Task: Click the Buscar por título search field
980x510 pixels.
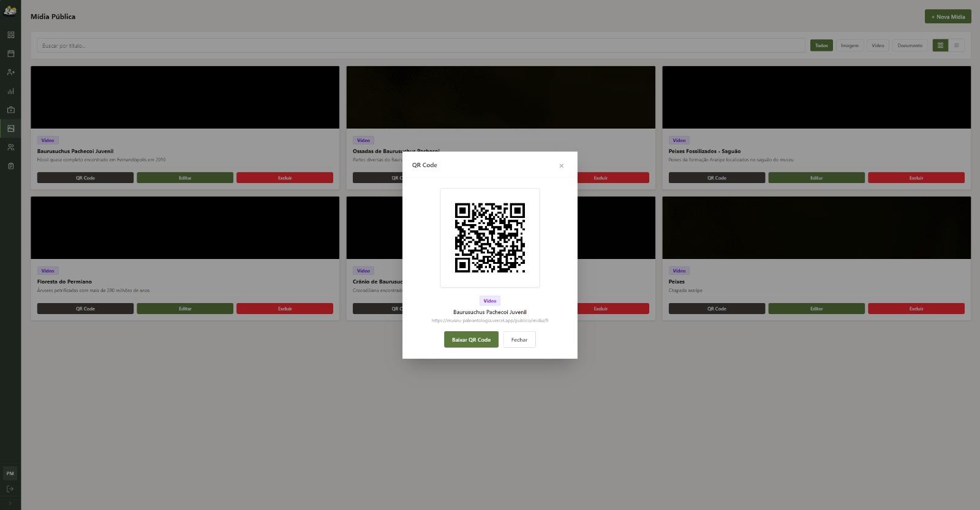Action: 420,45
